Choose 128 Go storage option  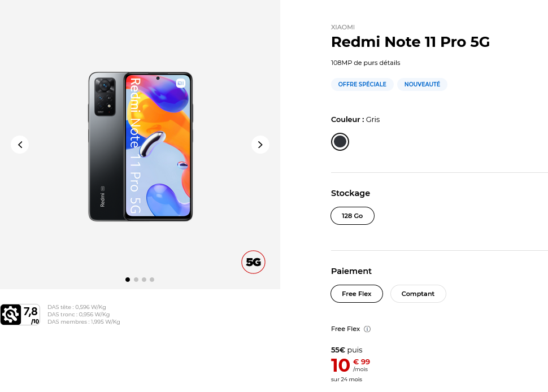(353, 216)
